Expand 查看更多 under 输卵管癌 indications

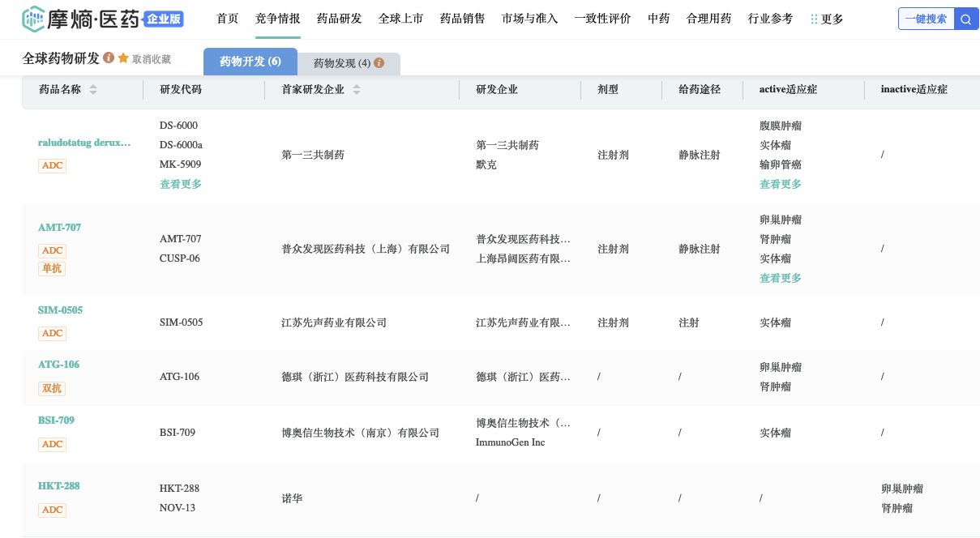tap(781, 184)
